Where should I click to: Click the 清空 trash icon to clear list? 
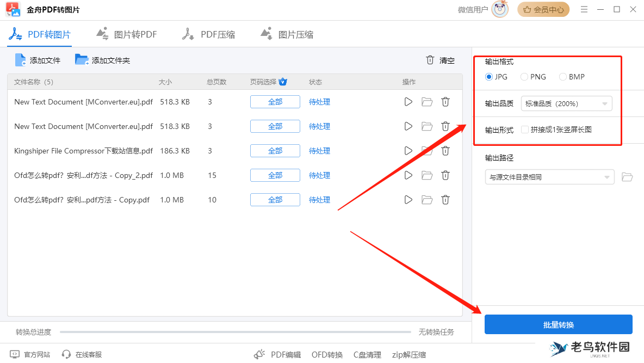coord(430,60)
